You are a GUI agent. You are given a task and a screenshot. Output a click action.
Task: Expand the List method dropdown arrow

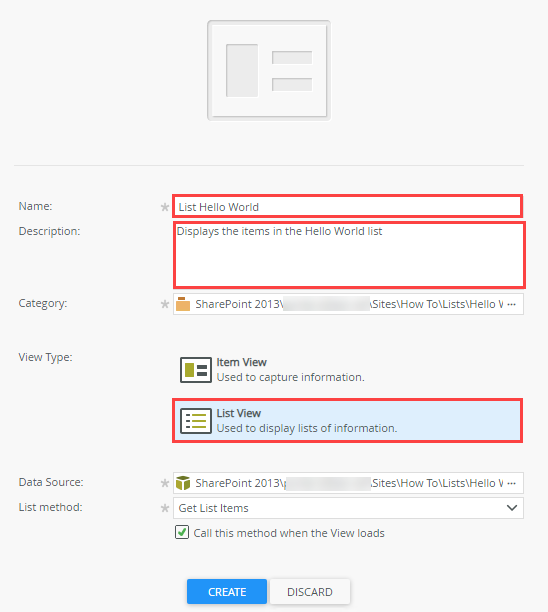tap(512, 508)
